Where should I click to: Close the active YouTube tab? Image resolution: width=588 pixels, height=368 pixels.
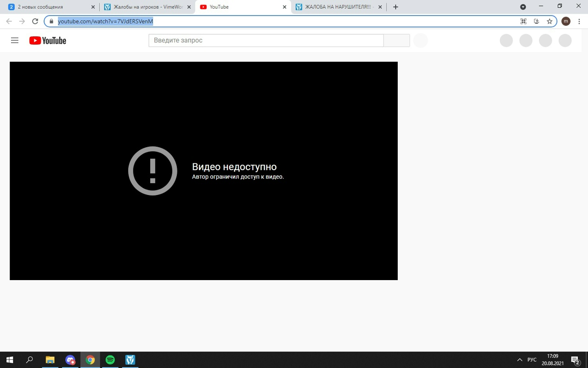point(284,7)
